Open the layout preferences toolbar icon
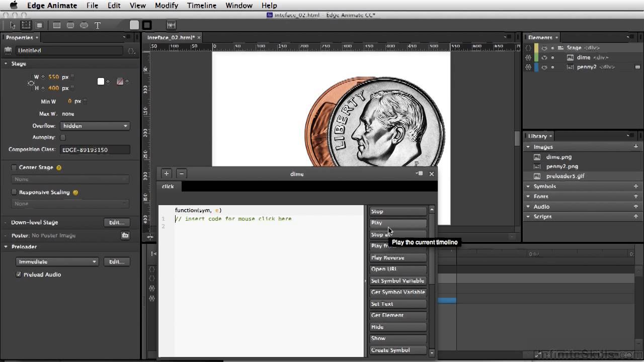 click(x=171, y=25)
